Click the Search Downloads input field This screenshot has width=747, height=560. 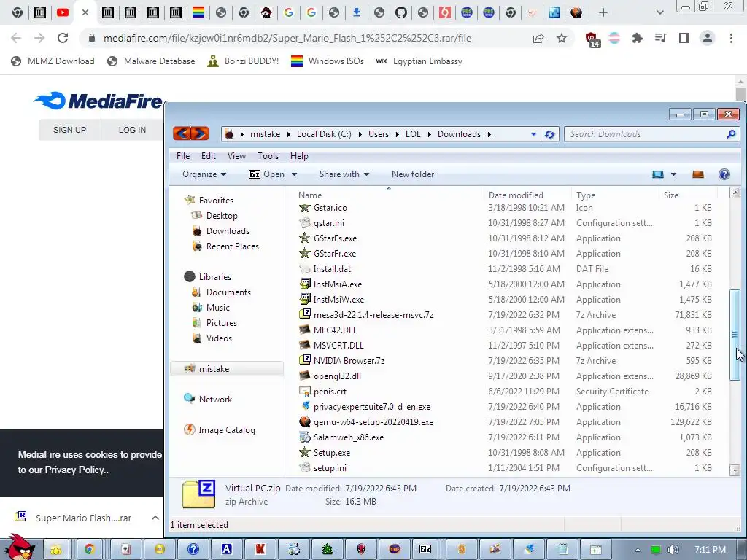point(646,134)
